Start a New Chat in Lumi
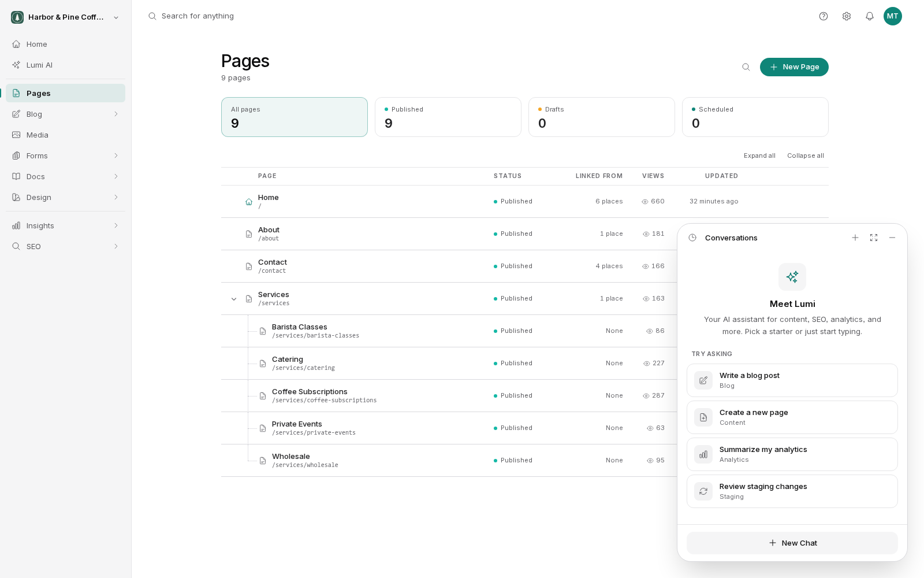Image resolution: width=924 pixels, height=578 pixels. point(792,543)
